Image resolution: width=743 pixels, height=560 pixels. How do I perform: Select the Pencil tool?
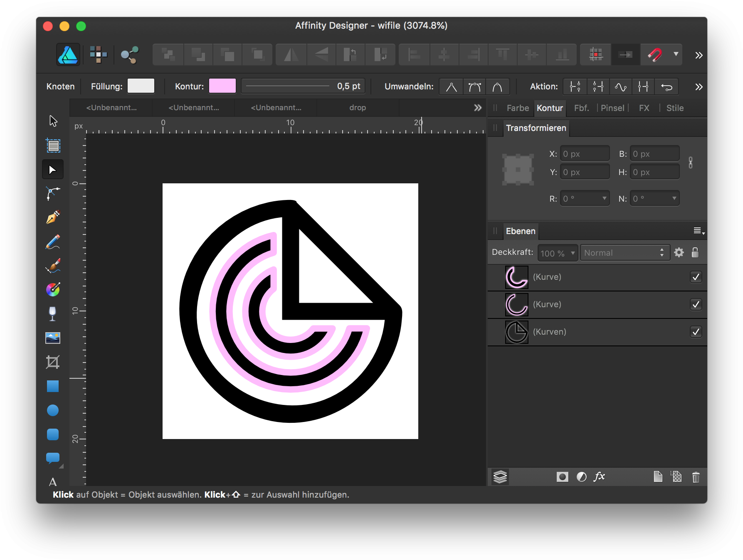point(53,242)
